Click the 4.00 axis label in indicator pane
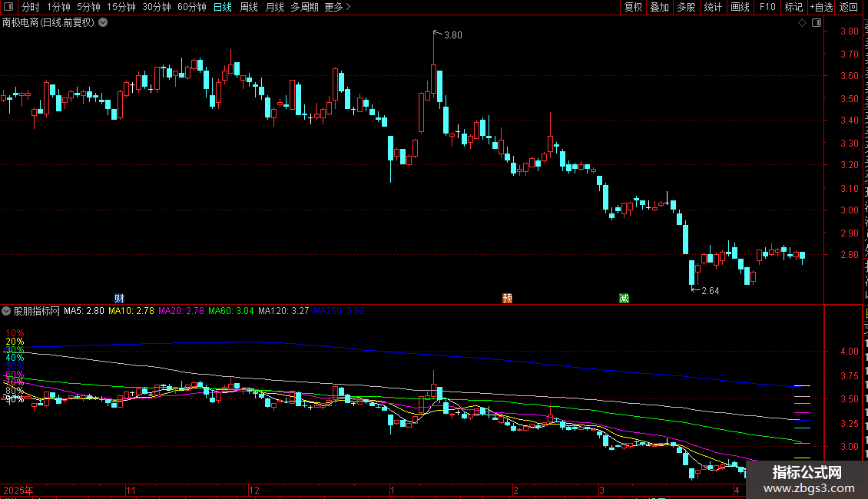Screen dimensions: 868x499 (849, 352)
